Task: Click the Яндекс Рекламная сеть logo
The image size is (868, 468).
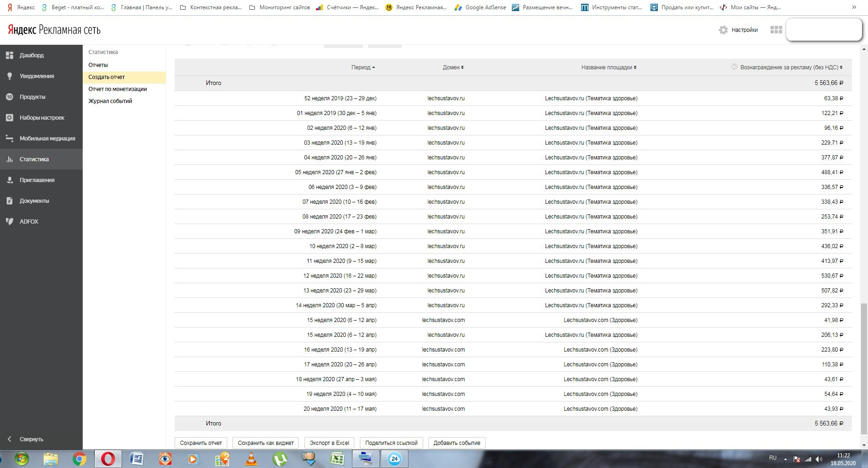Action: tap(54, 30)
